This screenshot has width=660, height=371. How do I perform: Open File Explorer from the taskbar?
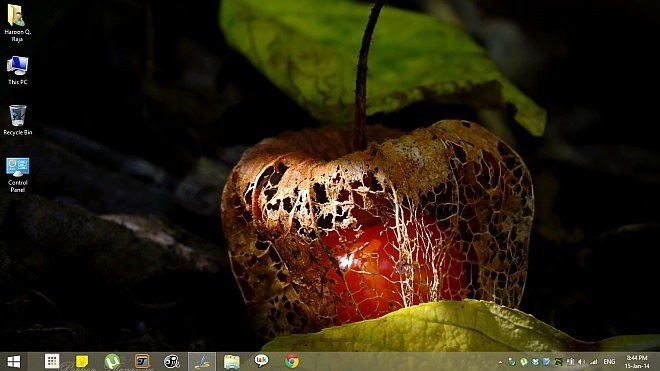[x=232, y=362]
